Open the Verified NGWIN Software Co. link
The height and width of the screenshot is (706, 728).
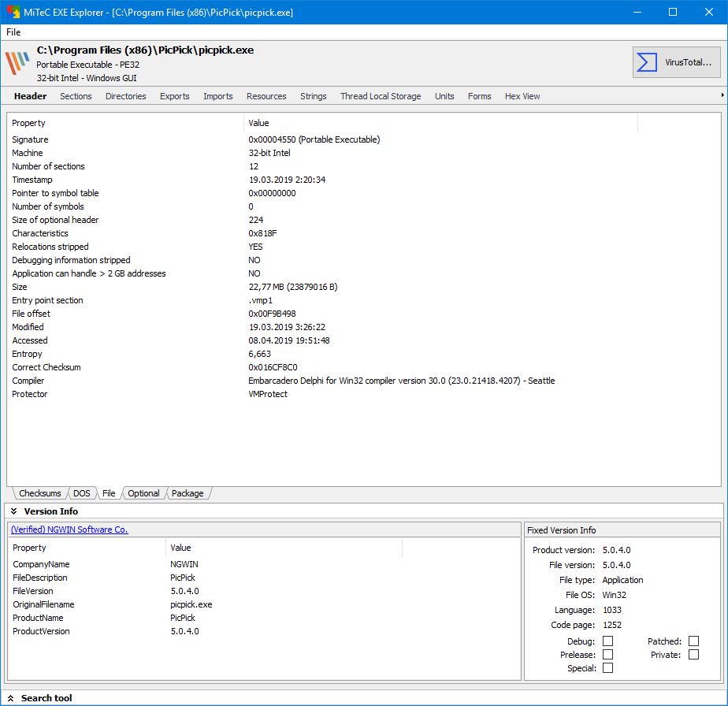tap(69, 529)
